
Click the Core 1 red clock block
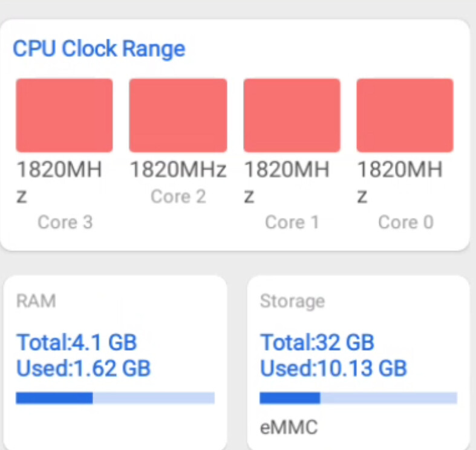(x=292, y=115)
